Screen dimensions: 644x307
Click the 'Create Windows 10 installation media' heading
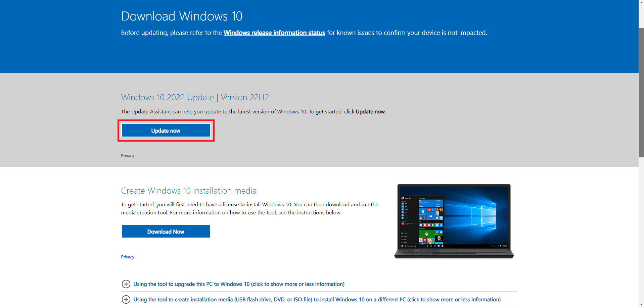point(189,191)
